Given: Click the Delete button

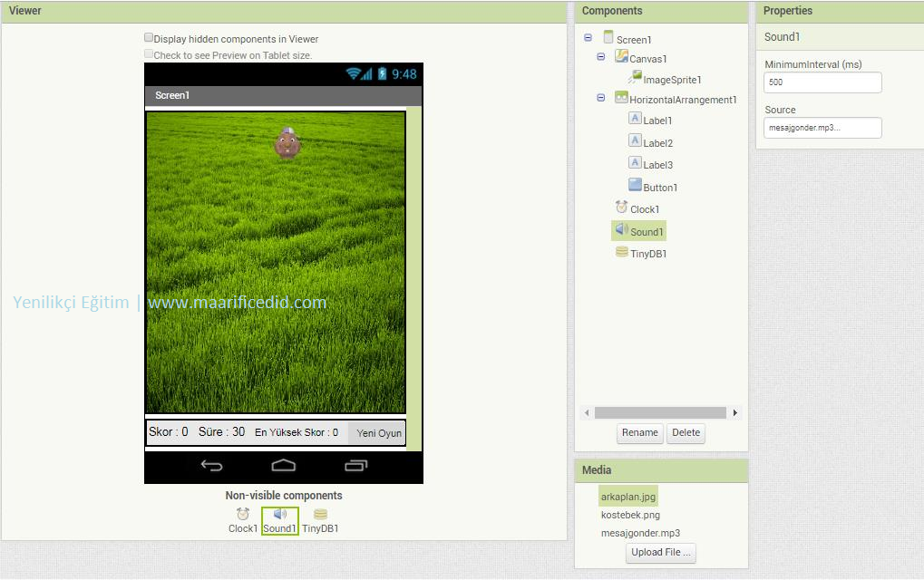Looking at the screenshot, I should point(686,433).
